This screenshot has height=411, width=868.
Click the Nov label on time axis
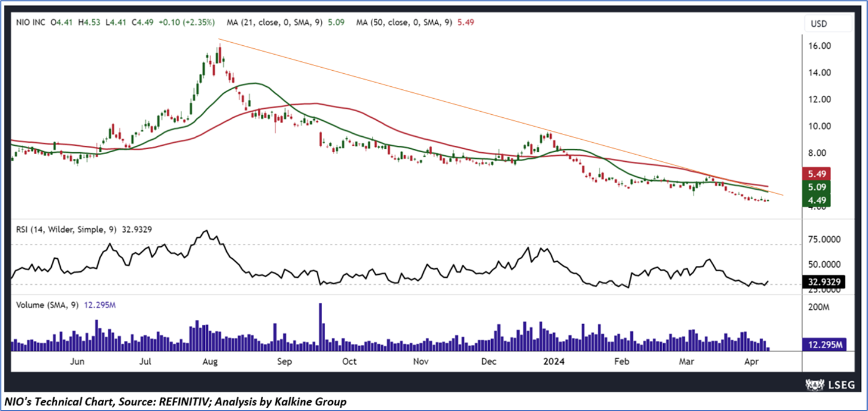point(421,361)
